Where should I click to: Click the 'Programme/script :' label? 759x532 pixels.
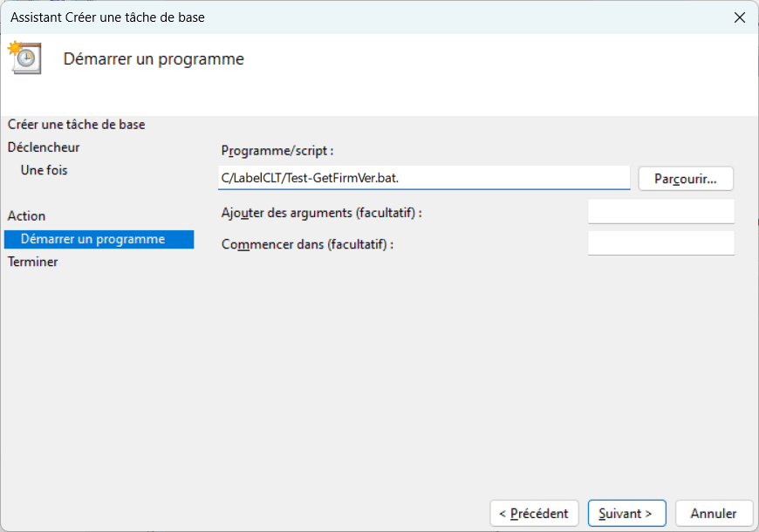point(277,150)
